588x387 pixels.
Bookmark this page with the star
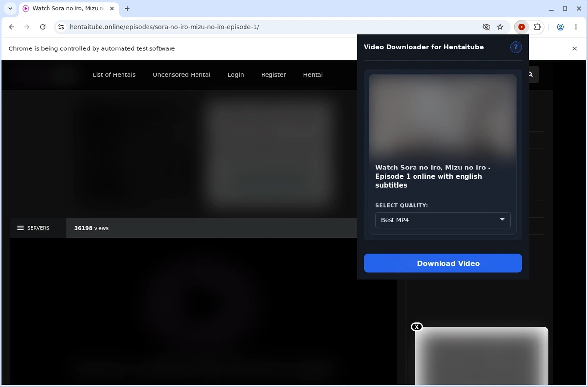[500, 27]
